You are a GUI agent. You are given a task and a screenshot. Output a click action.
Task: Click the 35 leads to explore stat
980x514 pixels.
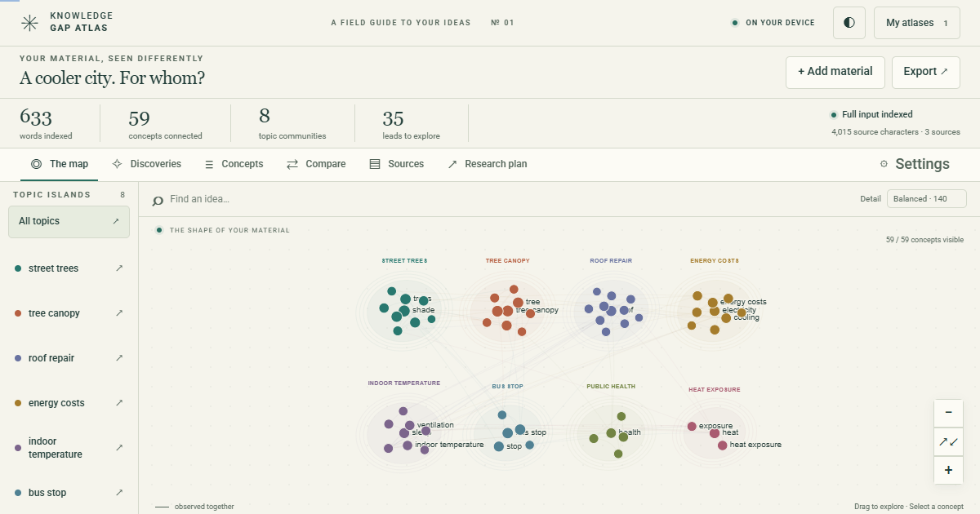tap(411, 124)
